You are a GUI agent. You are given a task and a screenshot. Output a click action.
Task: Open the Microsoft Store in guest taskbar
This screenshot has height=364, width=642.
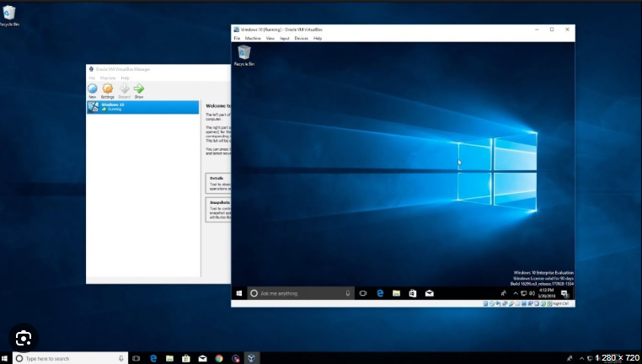tap(412, 293)
